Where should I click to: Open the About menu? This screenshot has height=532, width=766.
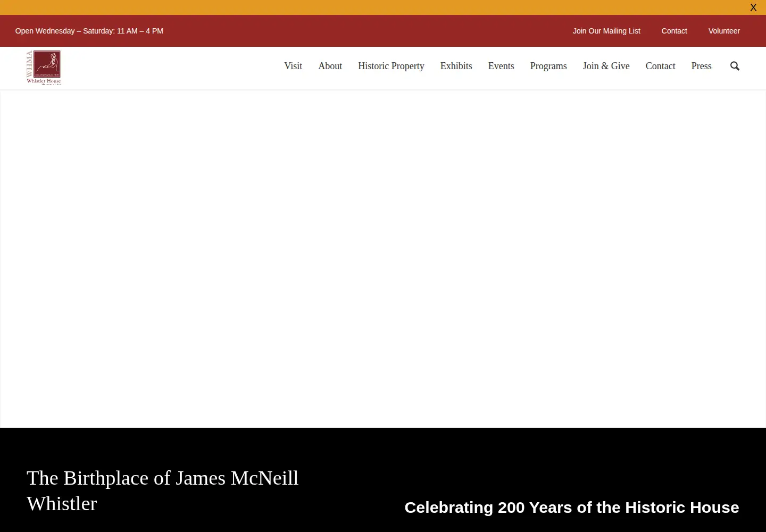coord(330,66)
